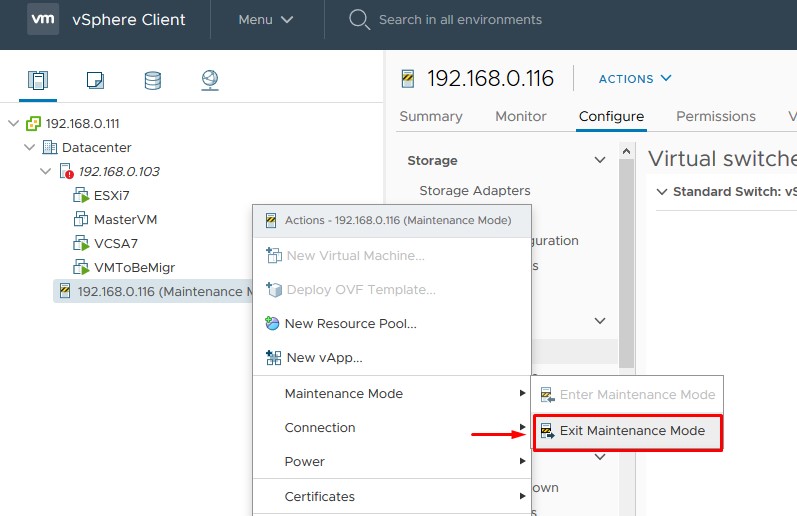This screenshot has height=516, width=797.
Task: Switch to the Monitor tab
Action: (520, 116)
